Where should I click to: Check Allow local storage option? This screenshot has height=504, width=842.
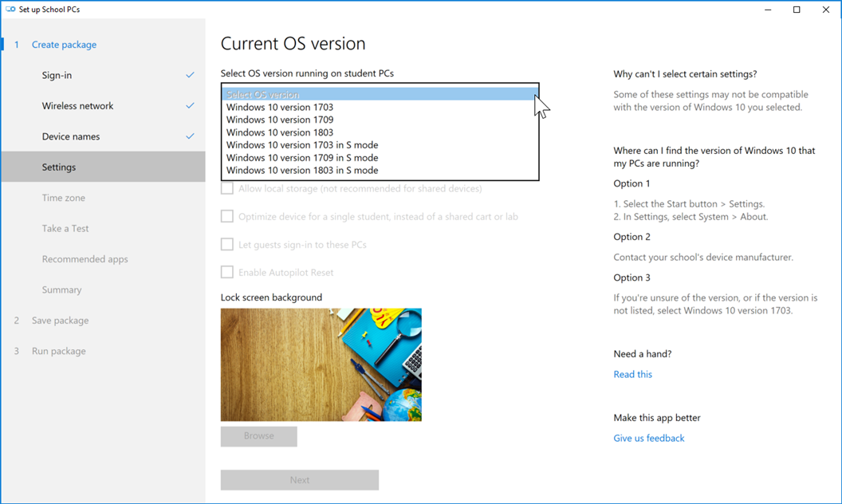(x=227, y=189)
